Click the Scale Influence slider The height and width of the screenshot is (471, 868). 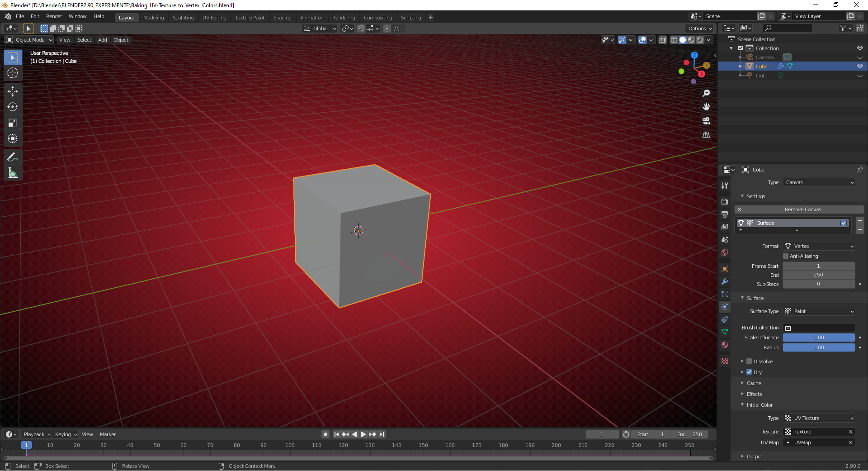[x=819, y=338]
